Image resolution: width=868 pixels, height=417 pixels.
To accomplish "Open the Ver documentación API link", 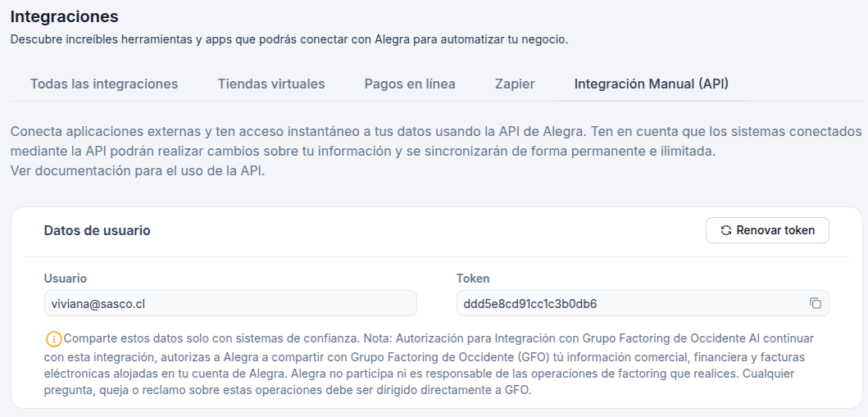I will (139, 170).
